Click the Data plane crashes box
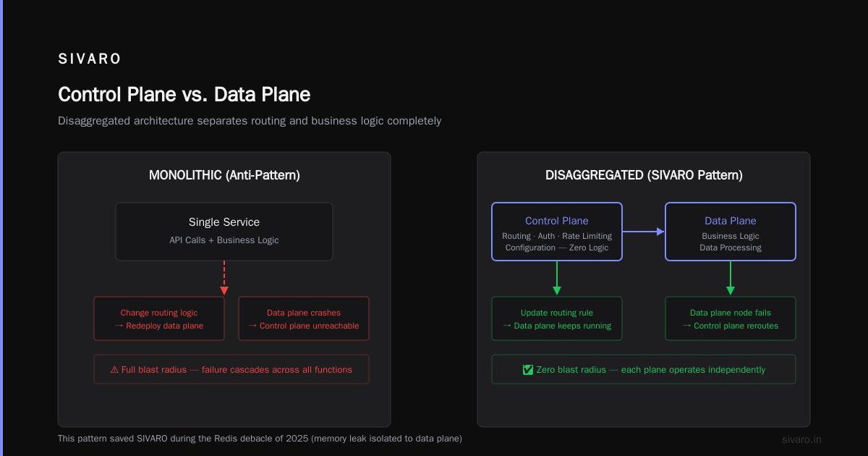Screen dimensions: 868x456 304,318
